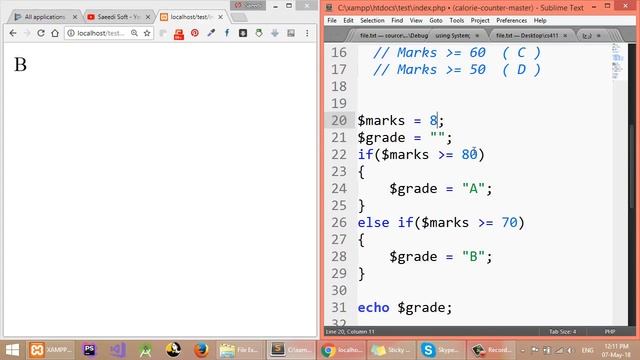Image resolution: width=640 pixels, height=360 pixels.
Task: Select the localhost/test tab
Action: (x=191, y=17)
